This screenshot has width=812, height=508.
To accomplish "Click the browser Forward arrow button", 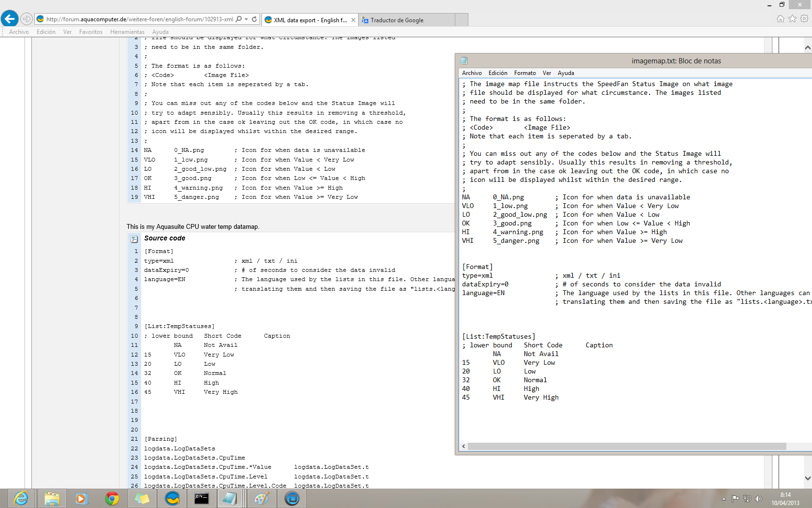I will pyautogui.click(x=27, y=19).
